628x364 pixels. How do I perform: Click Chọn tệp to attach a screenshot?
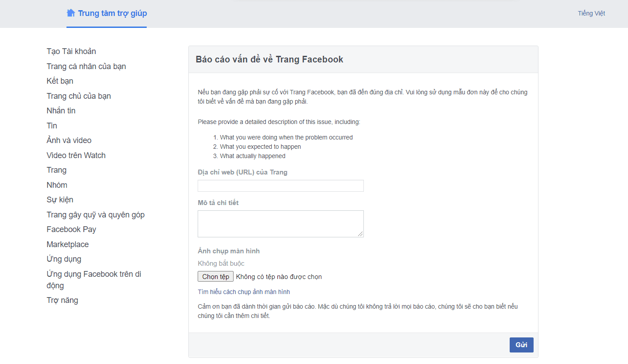tap(215, 276)
